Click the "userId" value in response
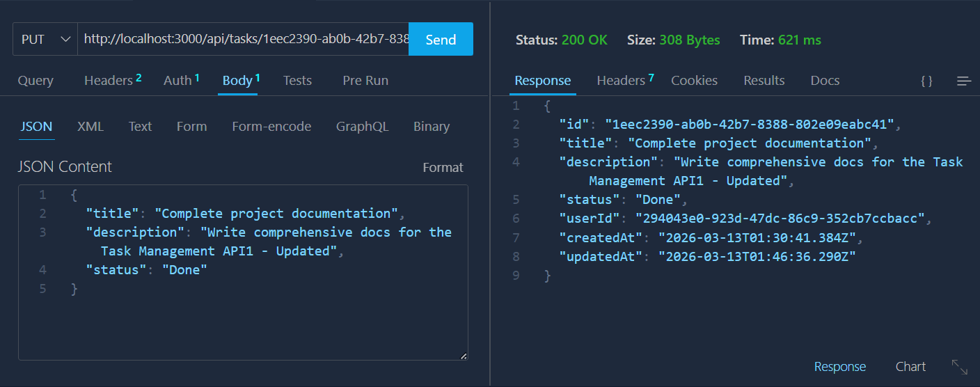The width and height of the screenshot is (980, 387). (780, 219)
